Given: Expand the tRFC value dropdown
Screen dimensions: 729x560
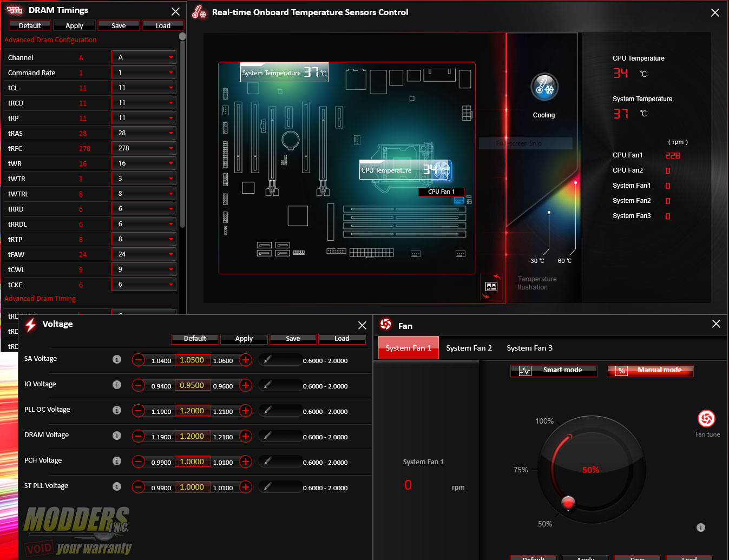Looking at the screenshot, I should click(x=144, y=148).
